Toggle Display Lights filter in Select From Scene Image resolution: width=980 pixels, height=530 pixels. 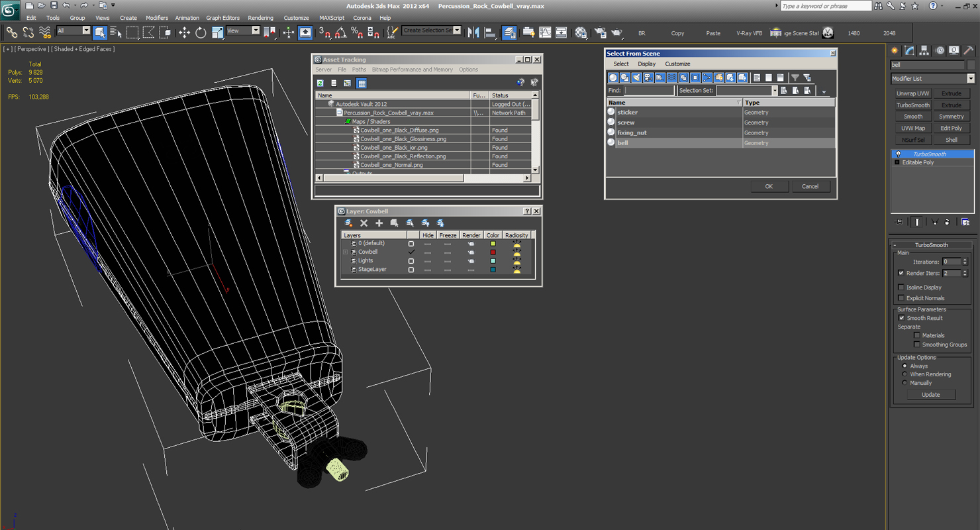[636, 78]
